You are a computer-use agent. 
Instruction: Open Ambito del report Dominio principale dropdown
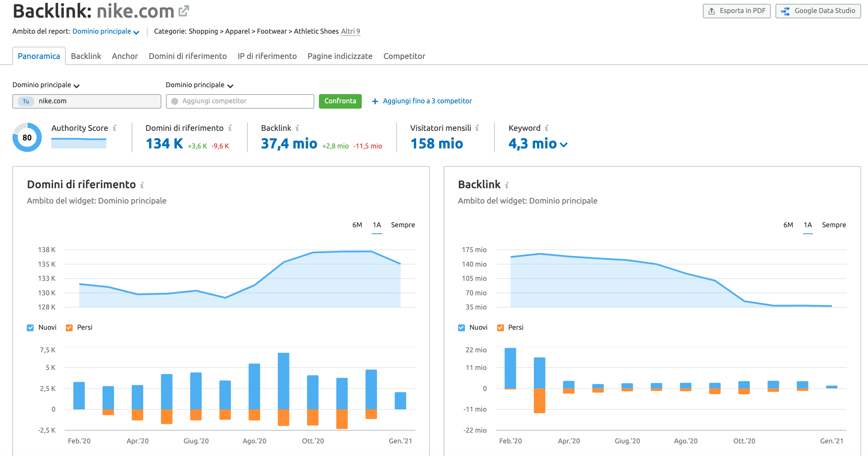click(106, 31)
